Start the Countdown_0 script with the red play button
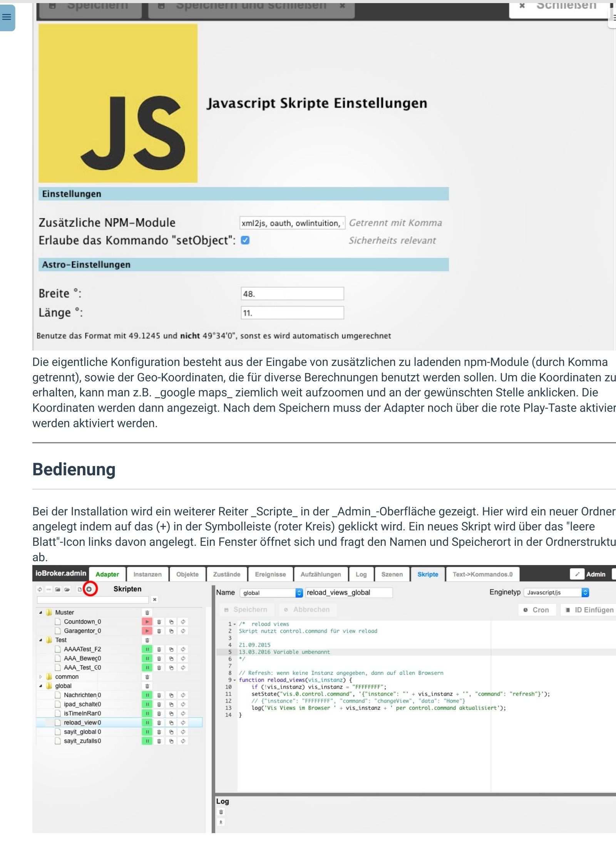The image size is (616, 847). point(147,622)
